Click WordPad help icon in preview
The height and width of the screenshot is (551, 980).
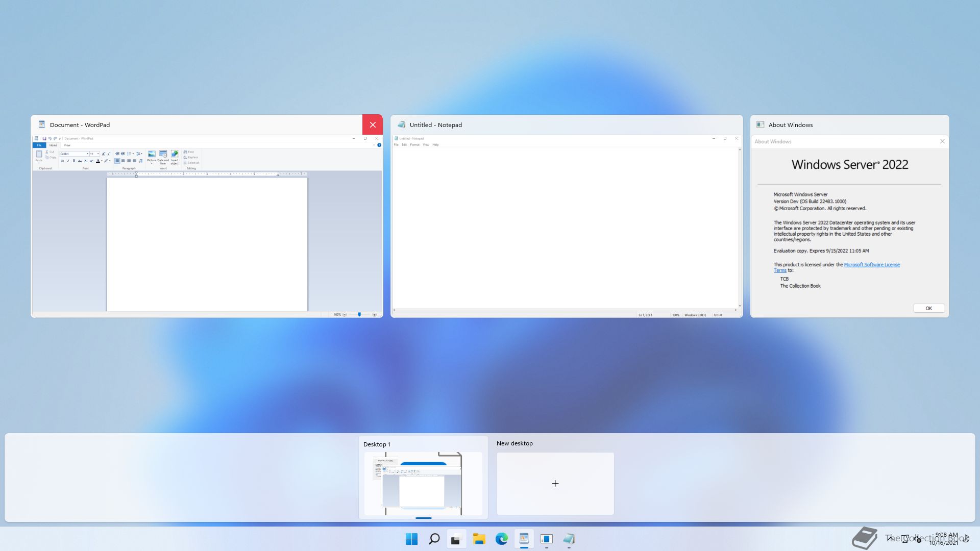[379, 145]
